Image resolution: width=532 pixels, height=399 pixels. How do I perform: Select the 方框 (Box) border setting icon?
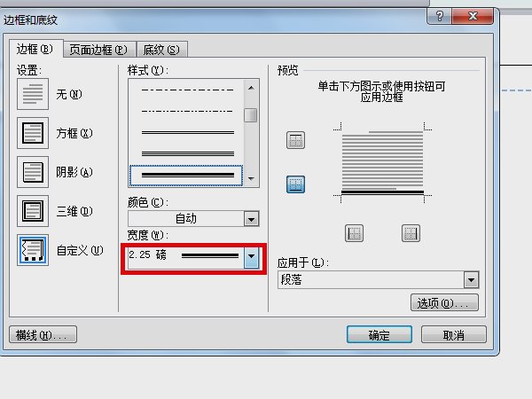pyautogui.click(x=33, y=133)
